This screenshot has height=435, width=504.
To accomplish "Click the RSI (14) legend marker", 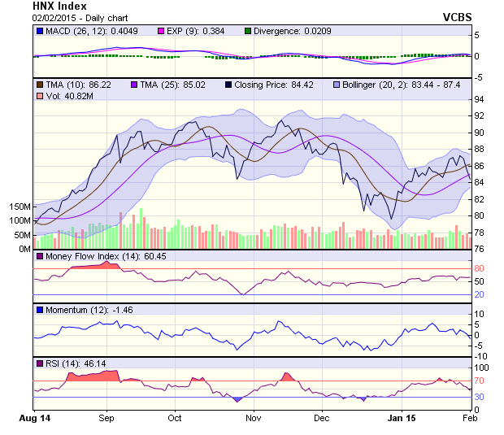I will (38, 362).
